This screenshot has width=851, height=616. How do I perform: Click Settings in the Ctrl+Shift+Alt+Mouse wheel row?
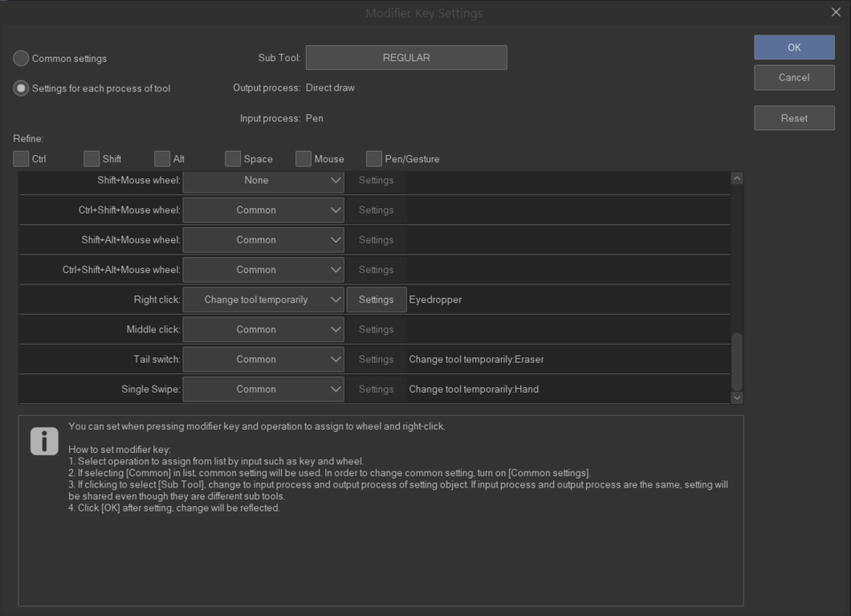coord(376,269)
